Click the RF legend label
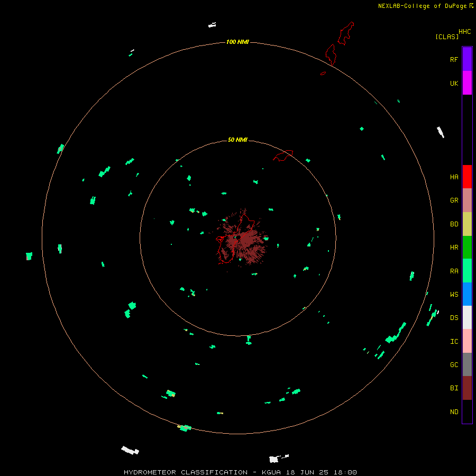Image resolution: width=476 pixels, height=476 pixels. click(454, 59)
